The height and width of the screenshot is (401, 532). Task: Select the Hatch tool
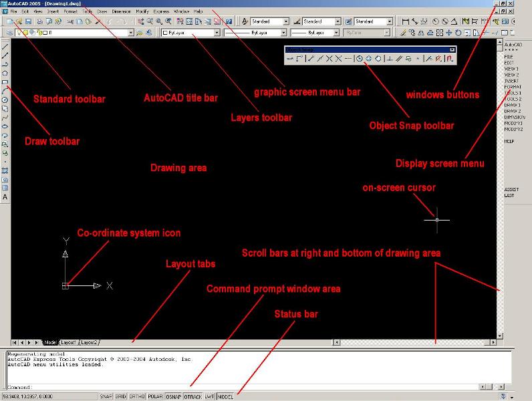[x=5, y=170]
